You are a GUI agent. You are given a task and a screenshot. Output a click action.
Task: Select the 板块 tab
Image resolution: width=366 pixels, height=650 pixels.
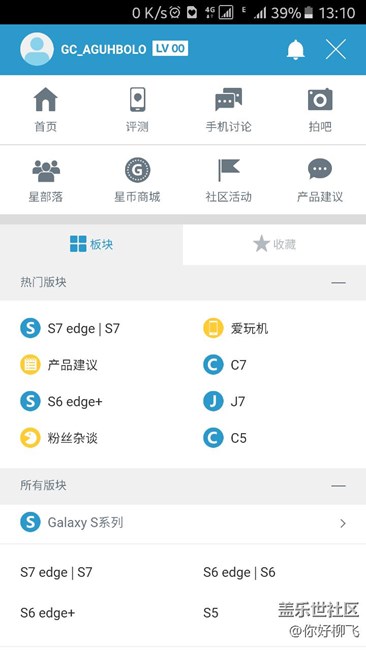91,244
